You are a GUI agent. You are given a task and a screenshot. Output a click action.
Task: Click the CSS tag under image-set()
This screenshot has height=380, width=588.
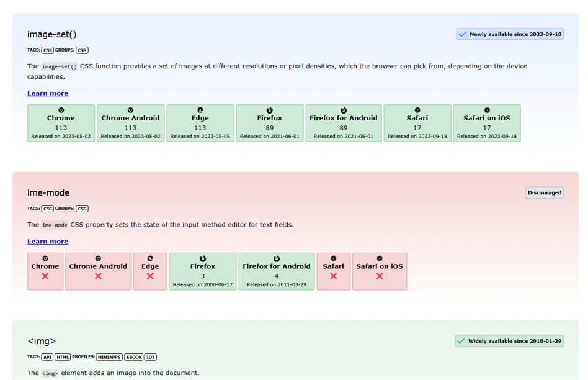click(48, 50)
